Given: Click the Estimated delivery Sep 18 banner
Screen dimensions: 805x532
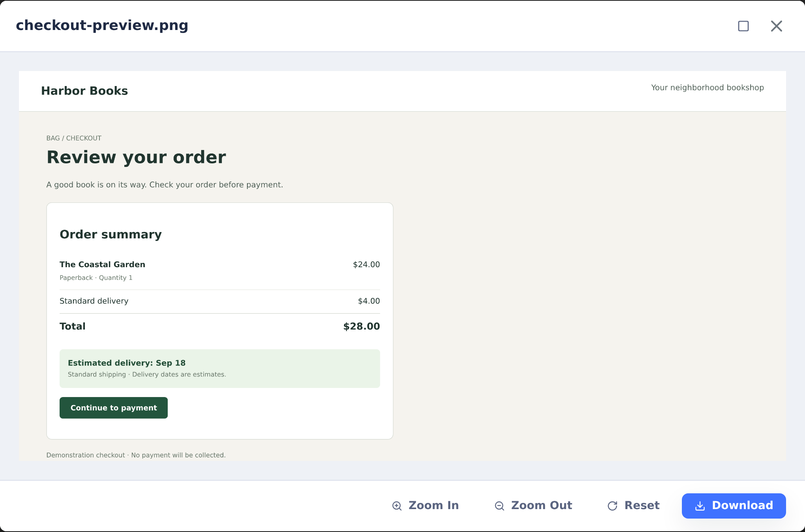Looking at the screenshot, I should [x=220, y=369].
